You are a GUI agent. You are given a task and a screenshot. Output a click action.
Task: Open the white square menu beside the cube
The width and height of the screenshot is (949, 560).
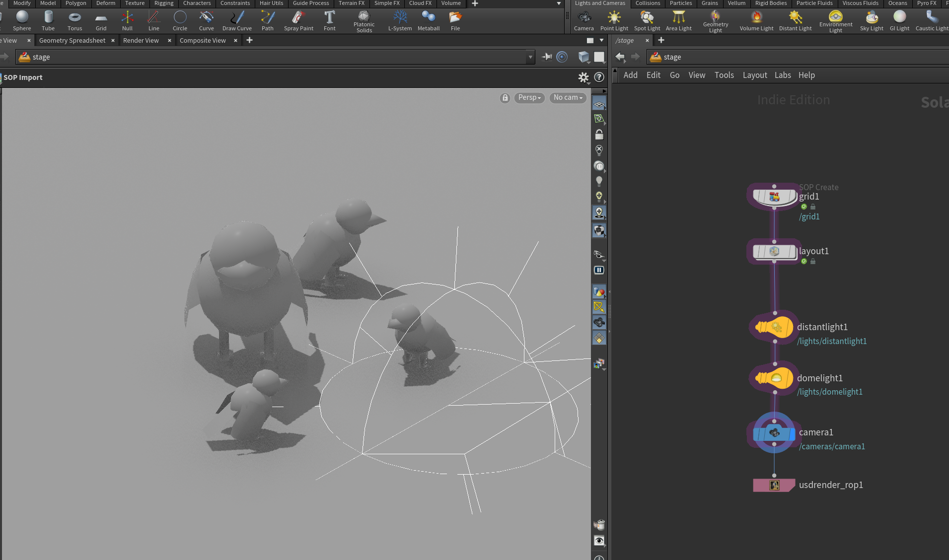599,57
